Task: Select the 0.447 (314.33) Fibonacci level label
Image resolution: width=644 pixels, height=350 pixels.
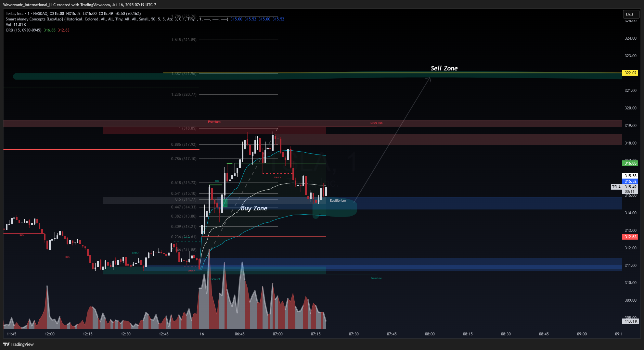Action: 184,207
